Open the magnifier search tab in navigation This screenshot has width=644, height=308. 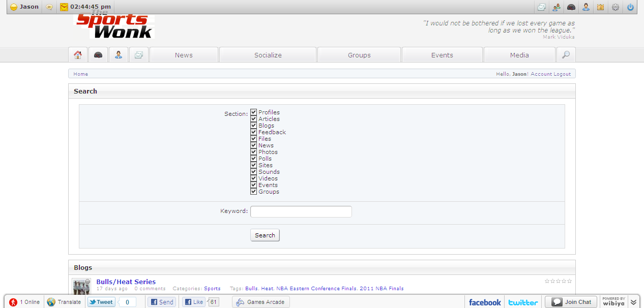coord(566,55)
